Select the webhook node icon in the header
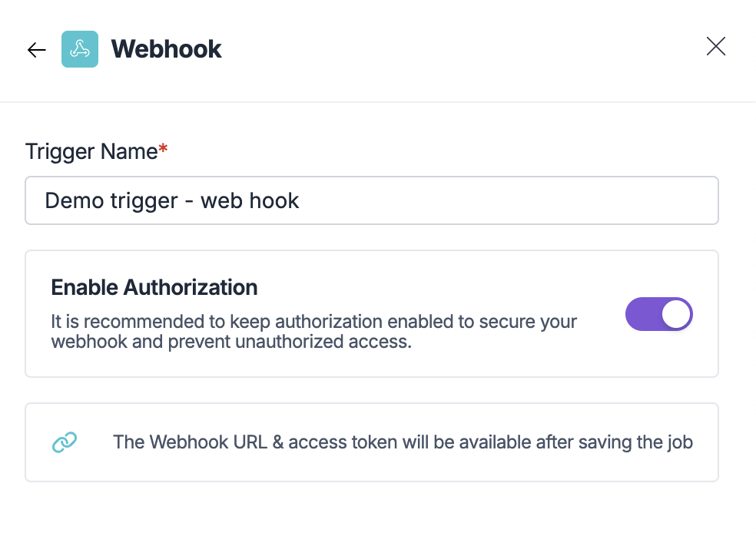 (80, 48)
